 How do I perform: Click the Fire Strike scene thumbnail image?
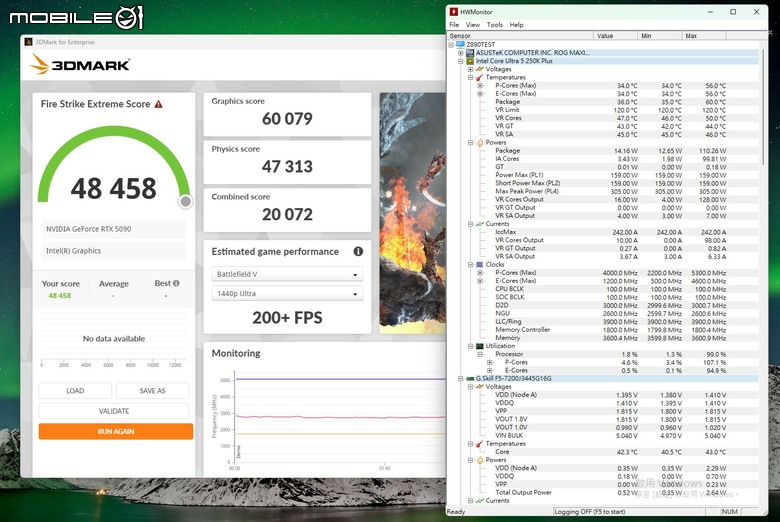click(x=412, y=213)
